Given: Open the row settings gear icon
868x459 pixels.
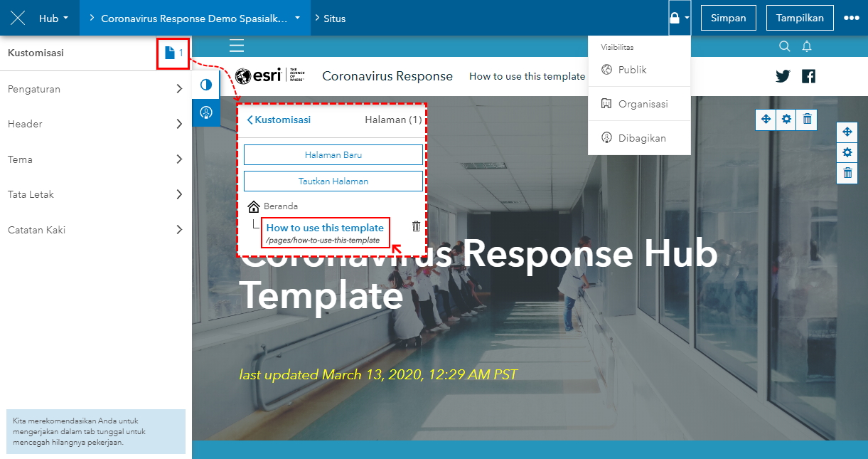Looking at the screenshot, I should pos(847,152).
